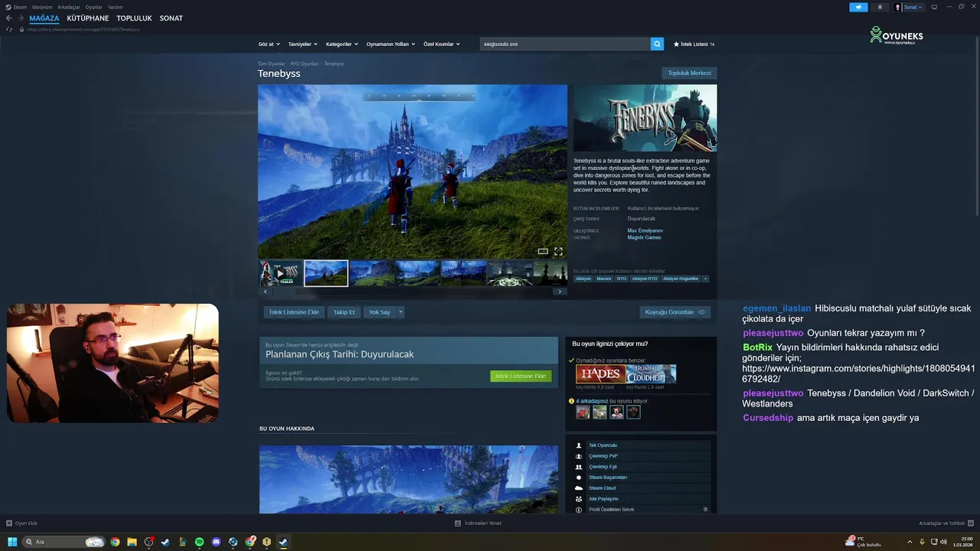Open the notifications bell icon

tap(880, 7)
